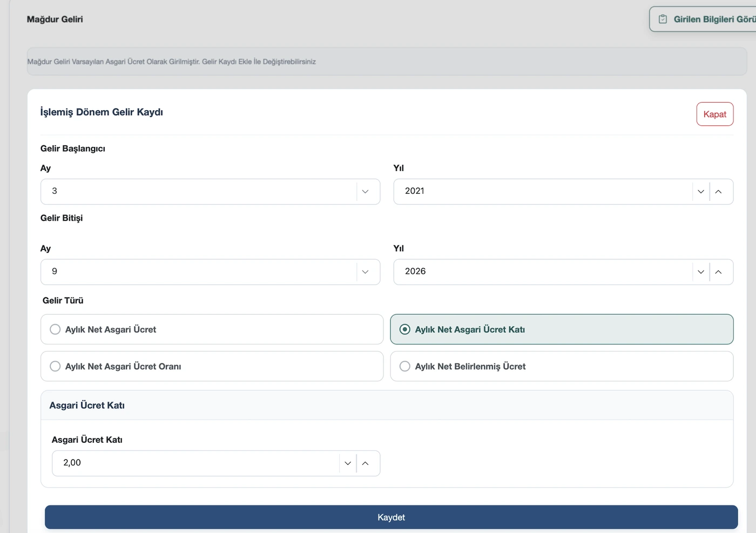Open the Gelir Bitişi month dropdown showing 9
756x533 pixels.
tap(210, 272)
